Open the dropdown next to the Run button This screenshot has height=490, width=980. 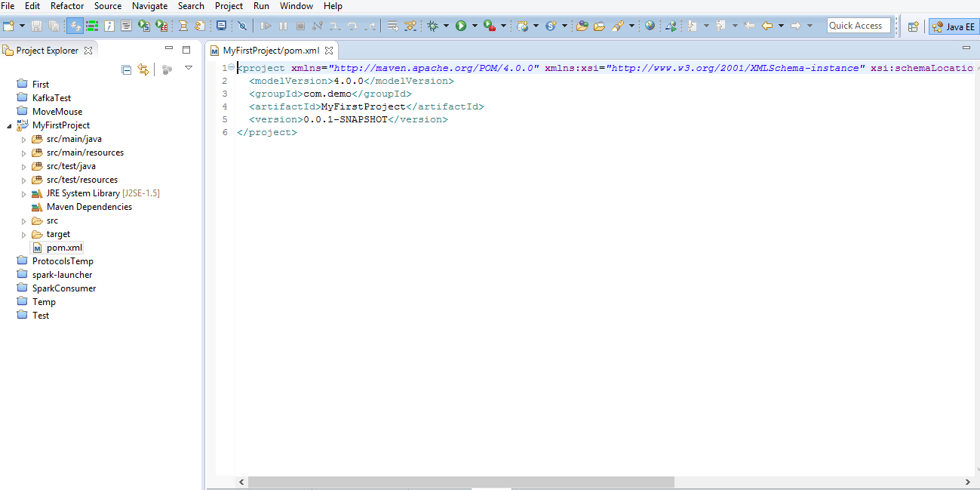coord(473,25)
